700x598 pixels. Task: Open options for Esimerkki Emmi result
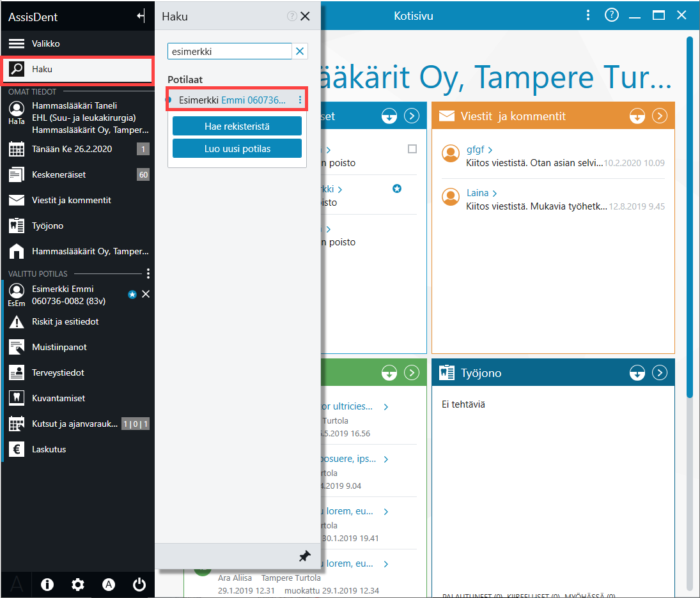[x=300, y=100]
